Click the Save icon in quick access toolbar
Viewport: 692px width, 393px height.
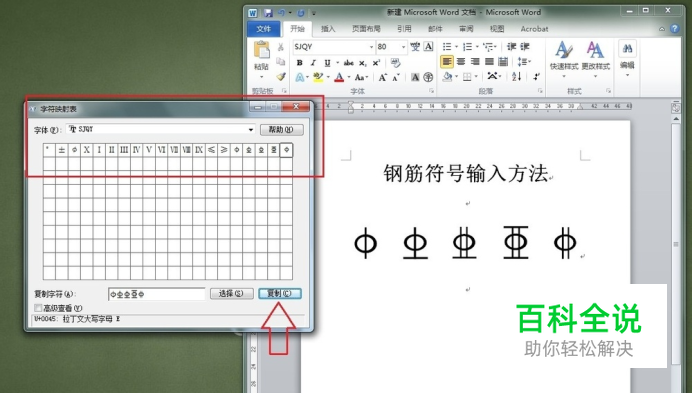pyautogui.click(x=268, y=13)
